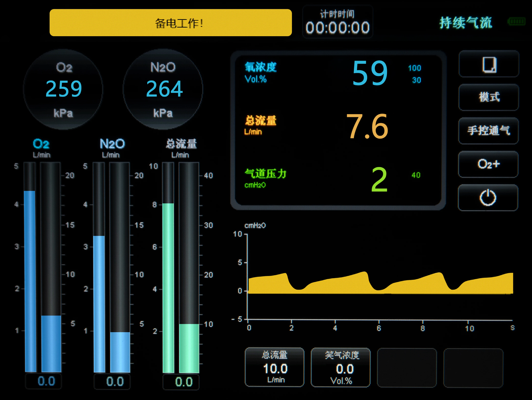Open the 模式 mode menu

tap(489, 97)
